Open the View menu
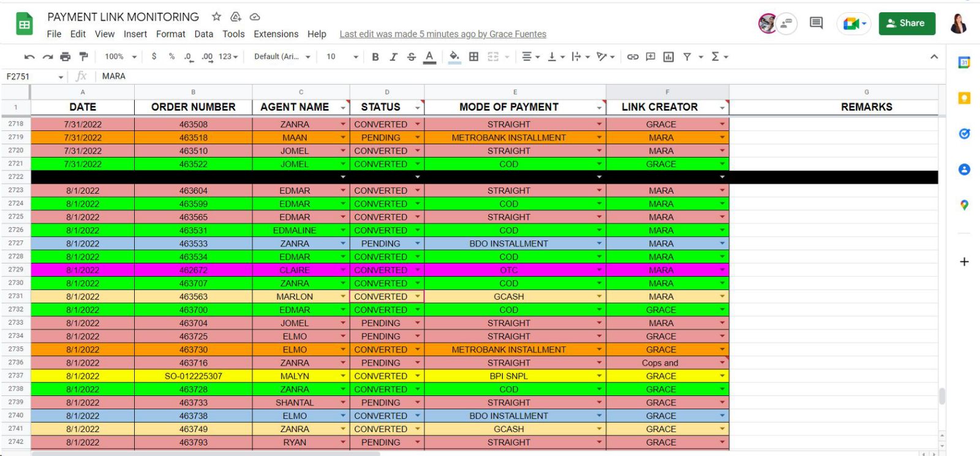The image size is (980, 456). [104, 34]
